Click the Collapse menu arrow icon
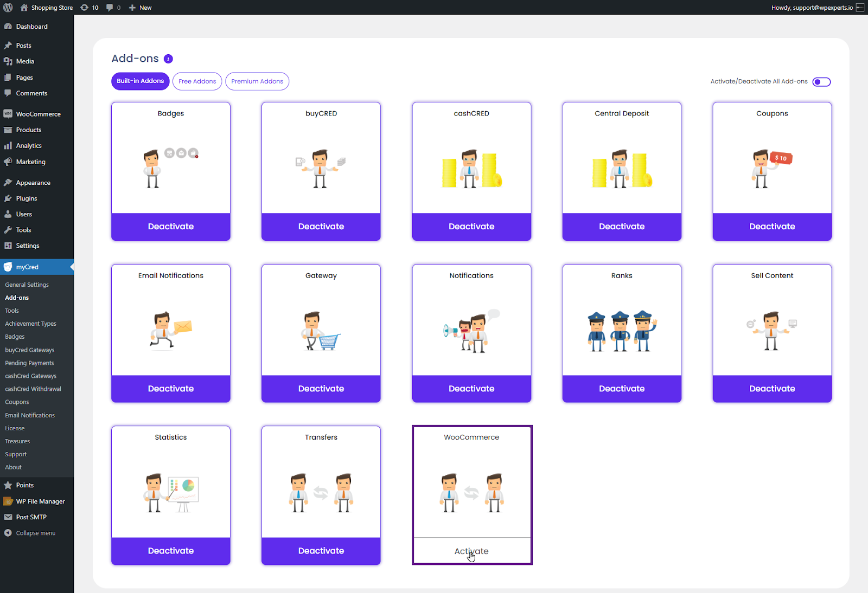The image size is (868, 593). click(8, 533)
